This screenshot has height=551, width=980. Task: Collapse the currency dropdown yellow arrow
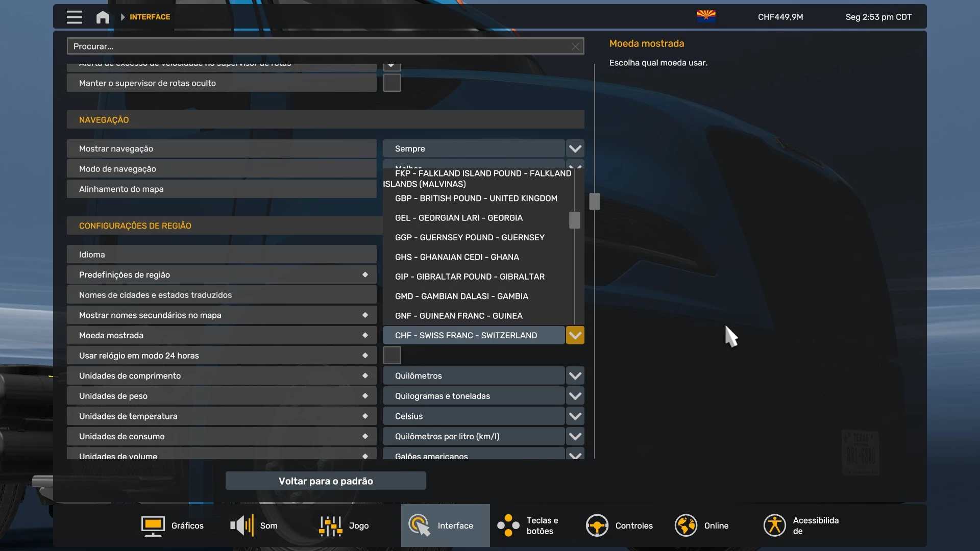click(x=575, y=335)
